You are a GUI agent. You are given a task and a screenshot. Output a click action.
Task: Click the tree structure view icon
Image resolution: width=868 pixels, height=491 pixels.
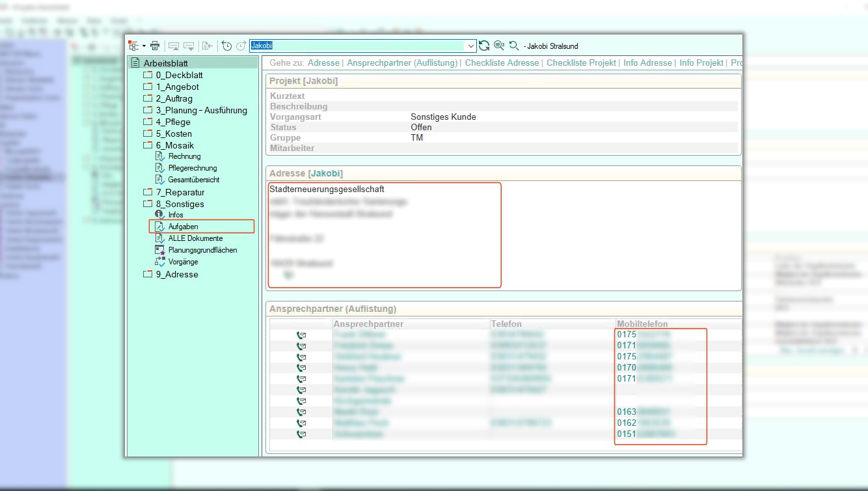(134, 46)
